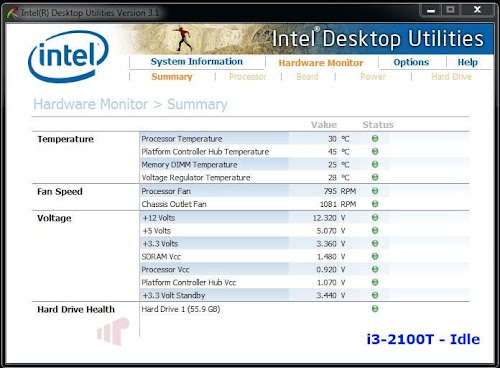Minimize the Intel Desktop Utilities window
The width and height of the screenshot is (500, 368).
click(x=431, y=10)
